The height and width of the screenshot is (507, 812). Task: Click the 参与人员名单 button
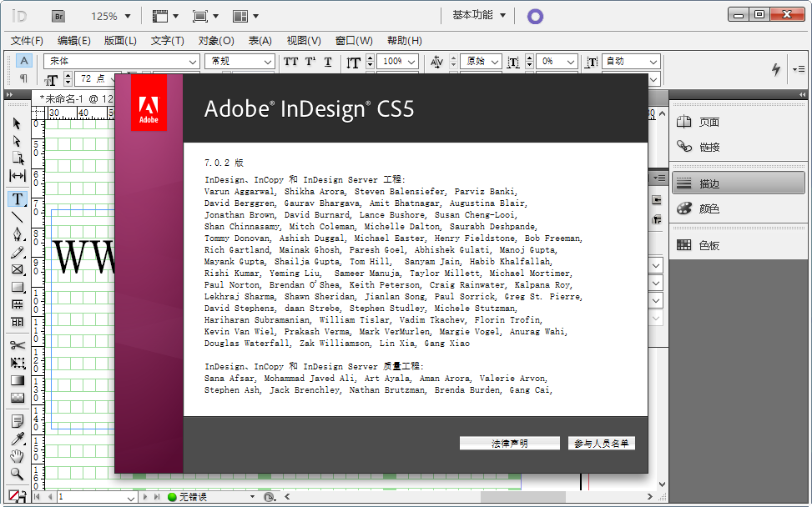601,444
